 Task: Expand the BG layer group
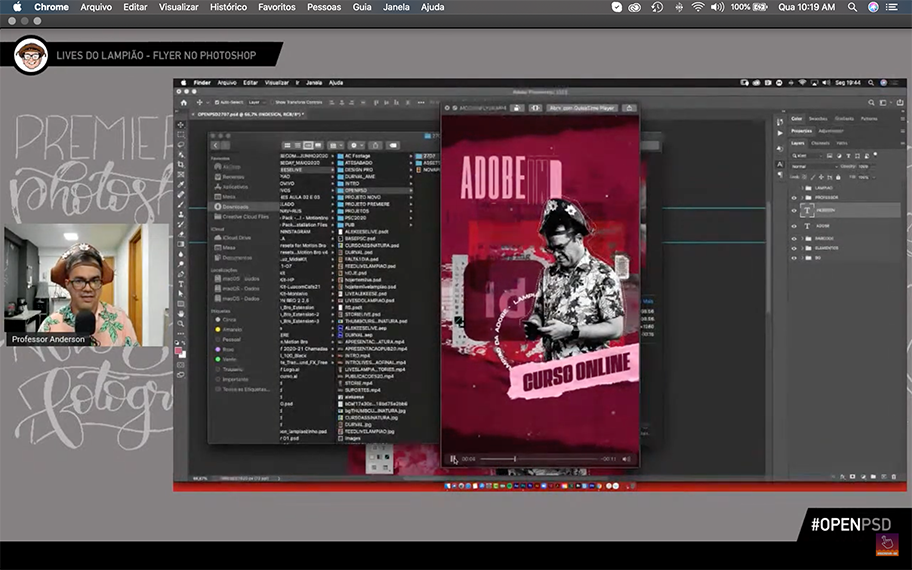(802, 258)
